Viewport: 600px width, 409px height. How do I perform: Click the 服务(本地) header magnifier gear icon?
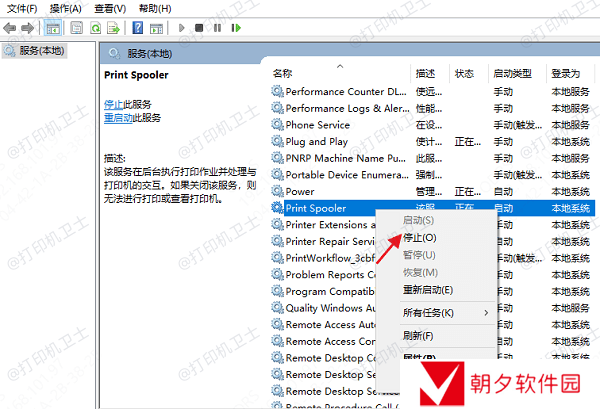(x=114, y=54)
